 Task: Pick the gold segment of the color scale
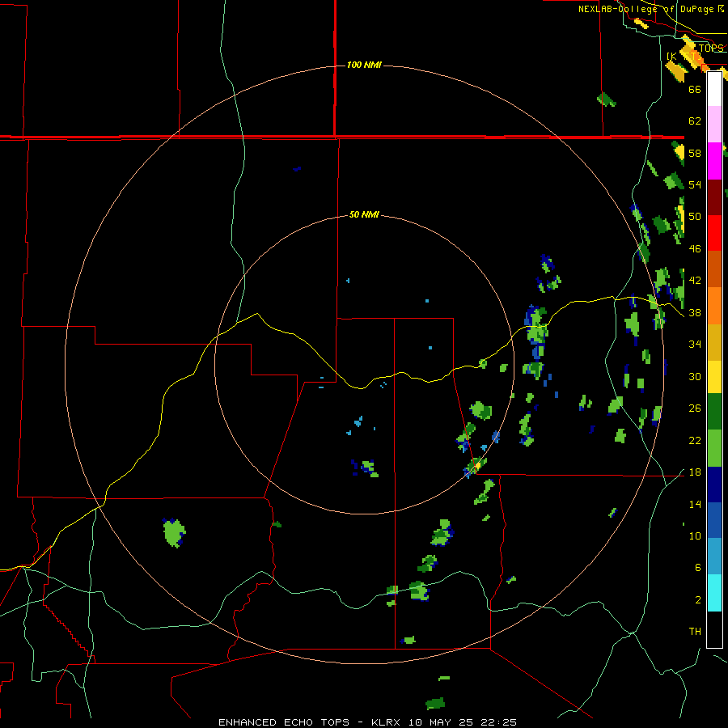tap(714, 343)
